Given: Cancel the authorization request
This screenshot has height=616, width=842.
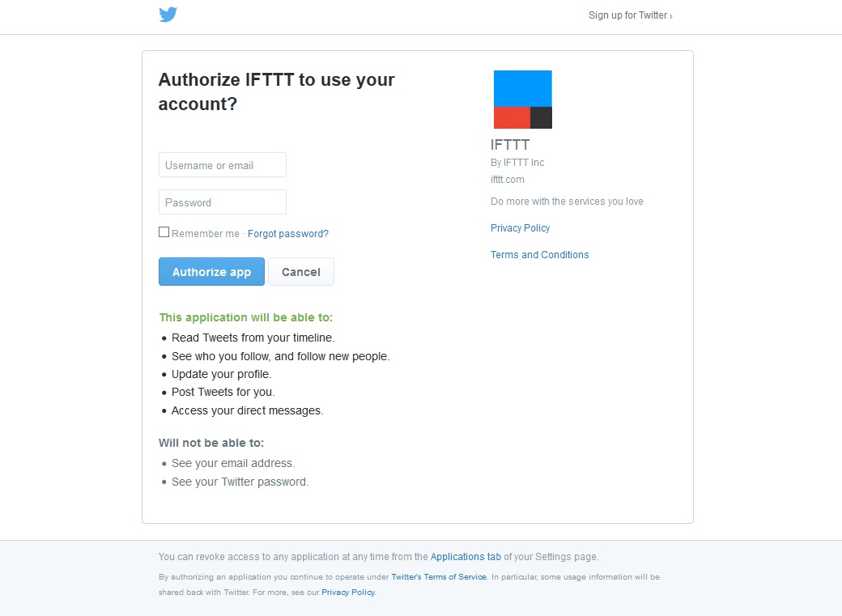Looking at the screenshot, I should coord(301,272).
